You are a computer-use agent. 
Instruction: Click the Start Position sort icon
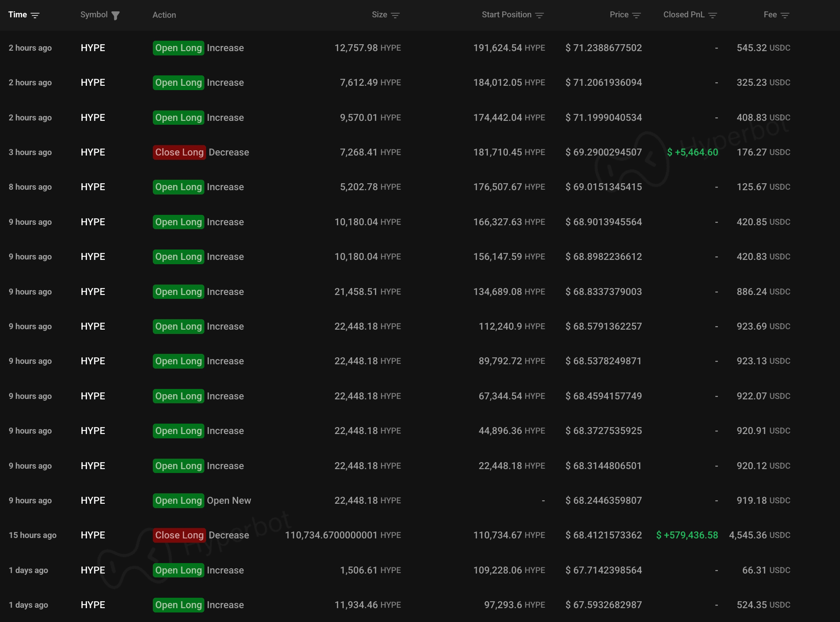[539, 15]
